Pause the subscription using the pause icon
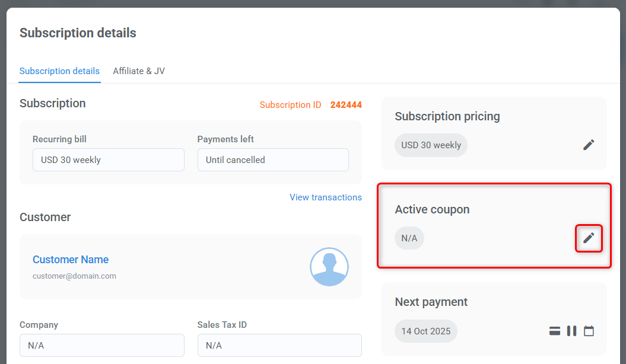Image resolution: width=626 pixels, height=364 pixels. [571, 331]
